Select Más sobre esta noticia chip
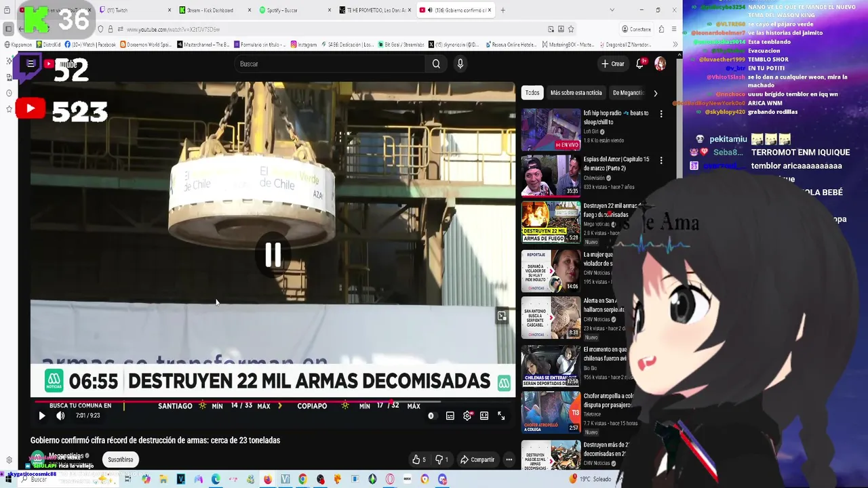The width and height of the screenshot is (868, 488). pos(576,93)
